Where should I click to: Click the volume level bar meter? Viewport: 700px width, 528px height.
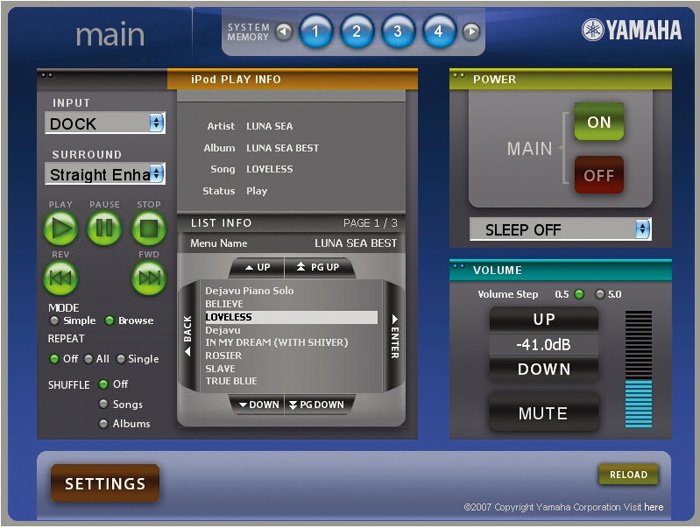pos(637,370)
